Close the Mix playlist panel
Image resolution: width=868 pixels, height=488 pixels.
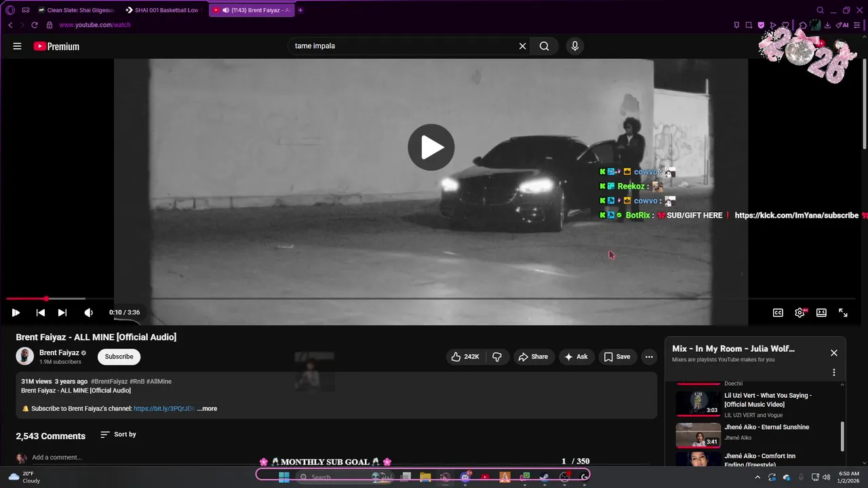click(834, 353)
